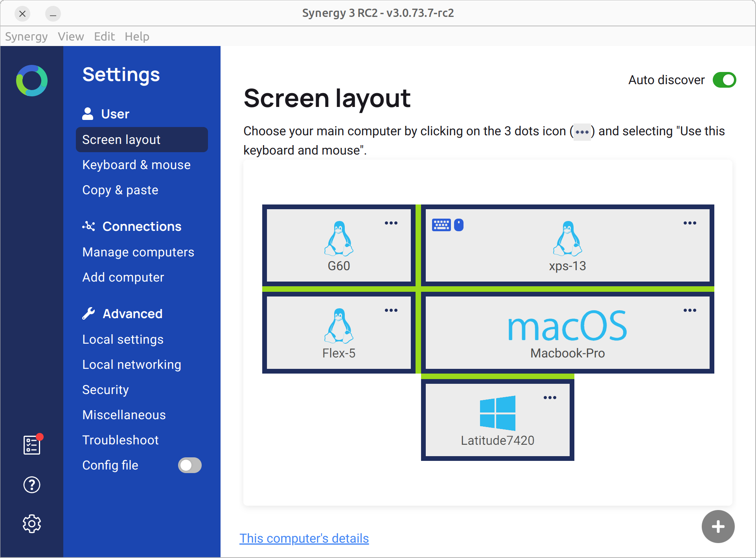
Task: Toggle the Auto discover switch
Action: tap(725, 80)
